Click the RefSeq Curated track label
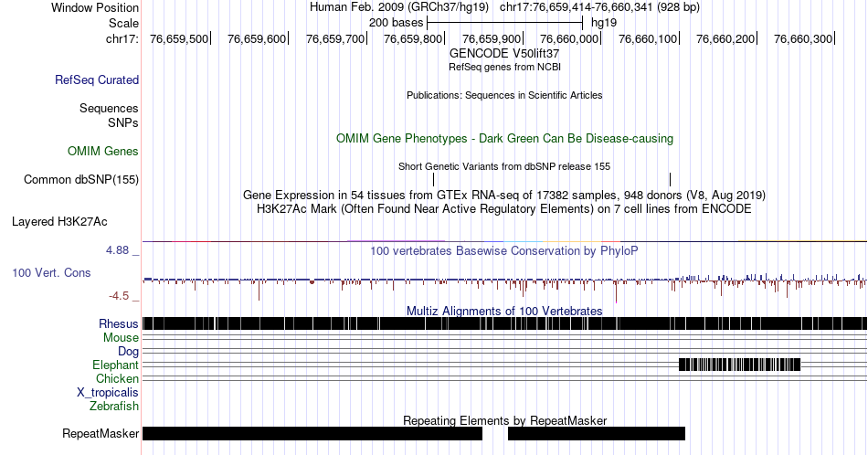Screen dimensions: 868x455 click(96, 79)
